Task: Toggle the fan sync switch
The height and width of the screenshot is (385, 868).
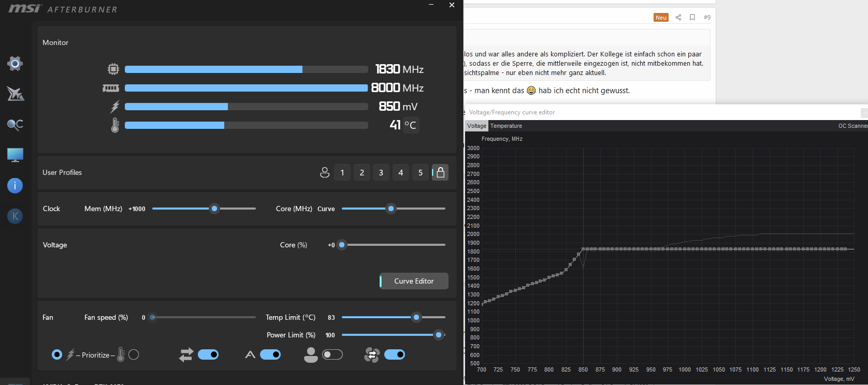Action: point(395,354)
